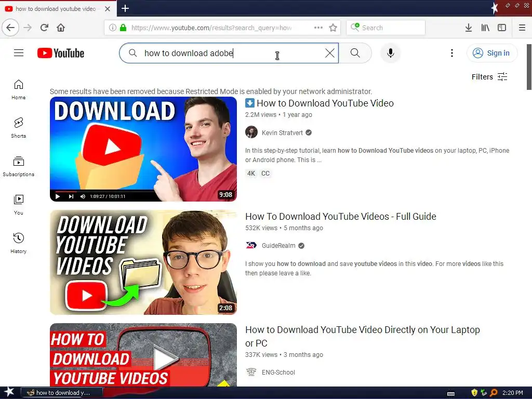Open the YouTube guide hamburger menu

(x=19, y=53)
